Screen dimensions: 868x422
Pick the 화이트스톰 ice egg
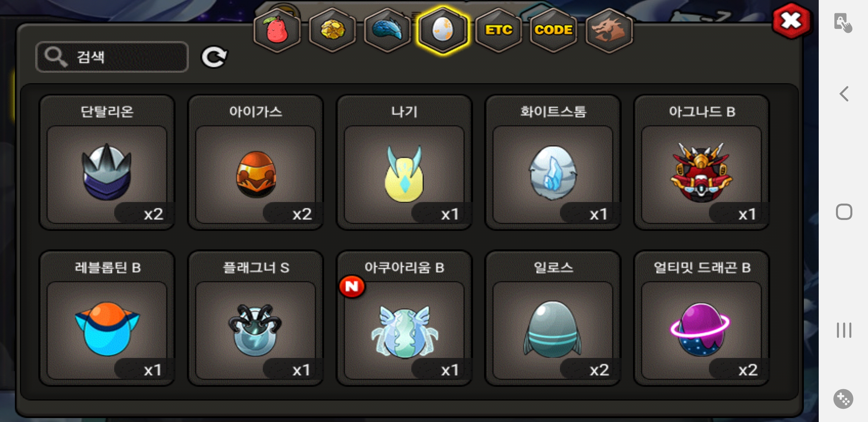[553, 162]
